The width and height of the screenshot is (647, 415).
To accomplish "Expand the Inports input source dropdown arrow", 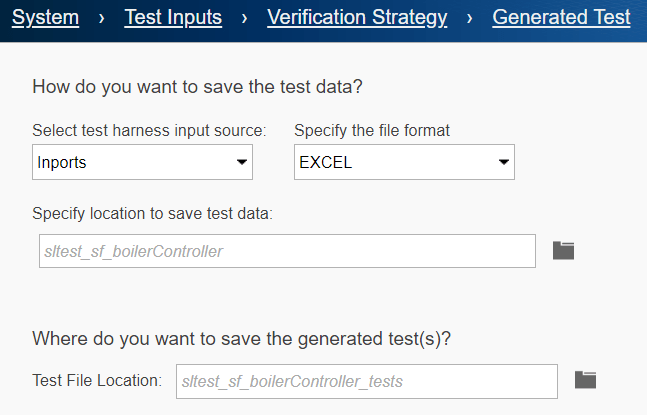I will pyautogui.click(x=241, y=162).
